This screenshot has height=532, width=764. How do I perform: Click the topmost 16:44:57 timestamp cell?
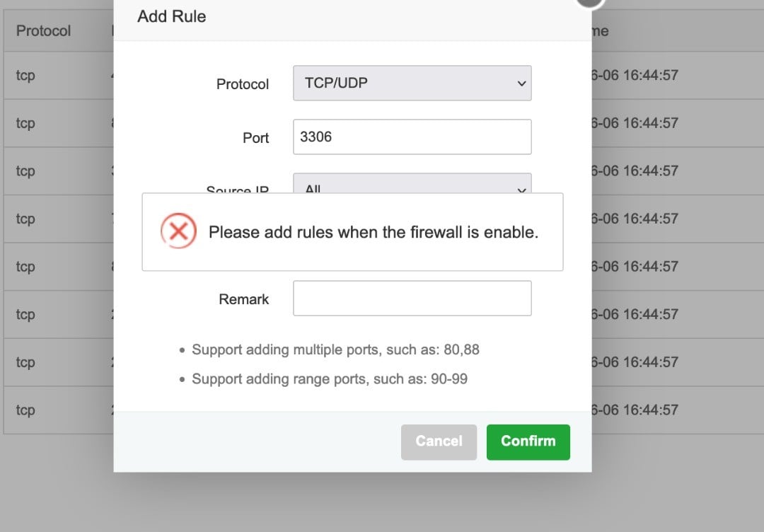635,75
